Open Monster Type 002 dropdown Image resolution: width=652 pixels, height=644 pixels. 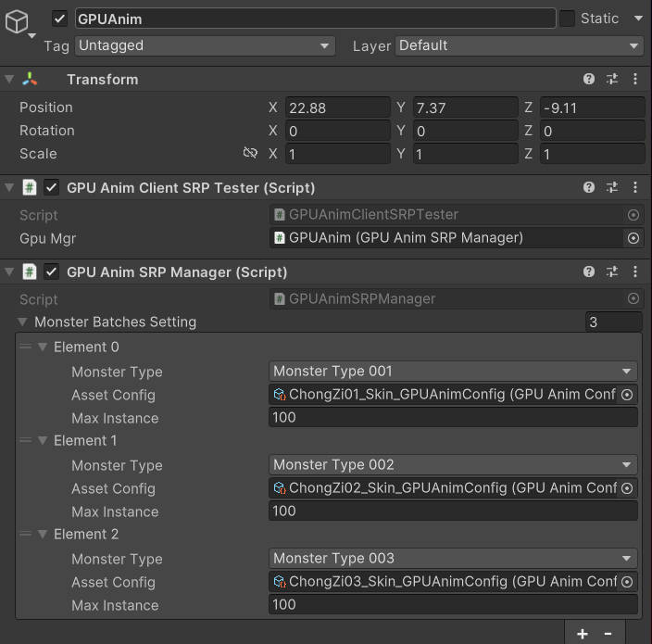[x=453, y=465]
